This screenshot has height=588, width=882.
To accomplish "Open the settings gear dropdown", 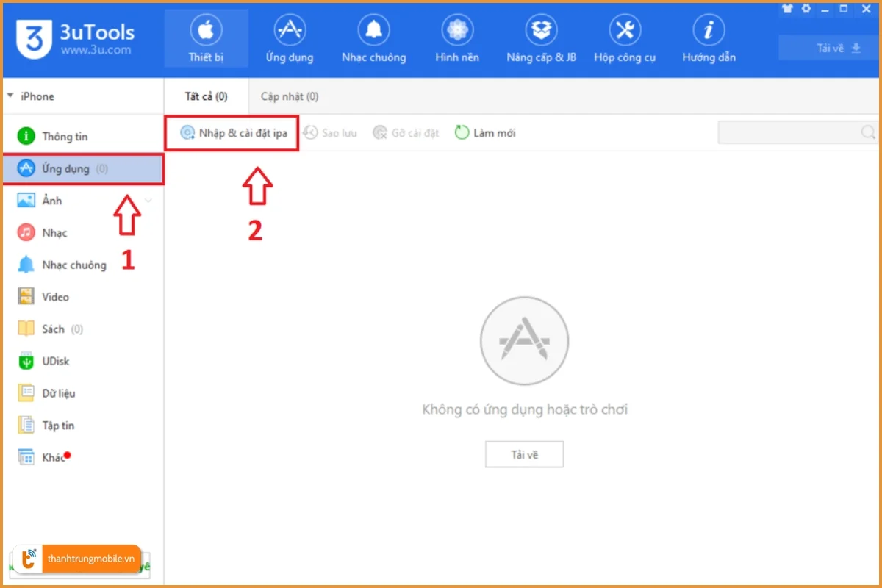I will coord(806,10).
